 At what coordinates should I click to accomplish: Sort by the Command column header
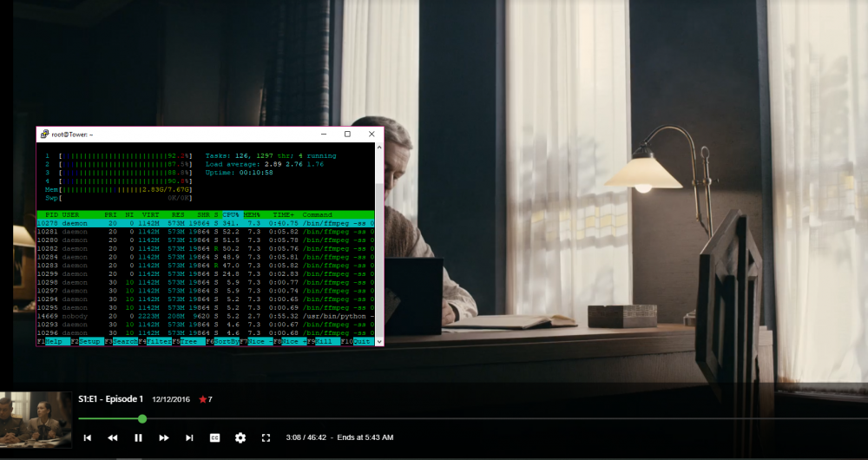[x=317, y=214]
